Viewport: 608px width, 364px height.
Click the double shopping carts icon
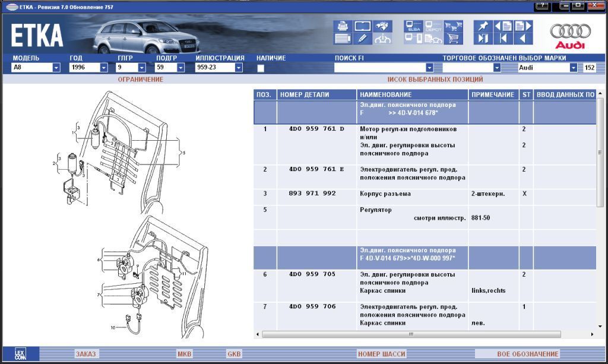pos(454,27)
